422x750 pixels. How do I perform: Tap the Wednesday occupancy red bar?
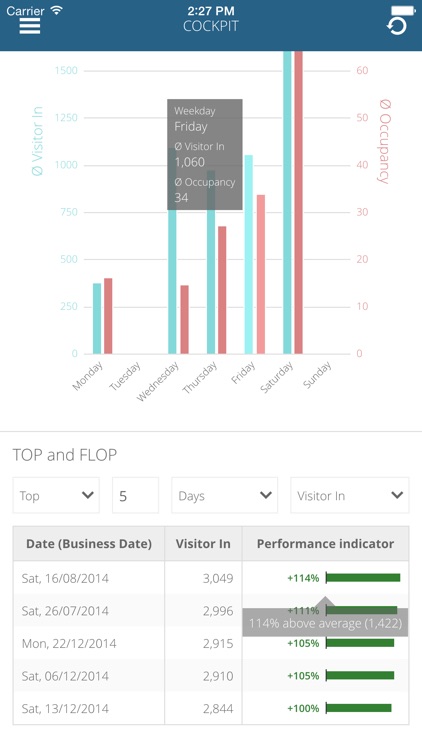click(x=184, y=320)
